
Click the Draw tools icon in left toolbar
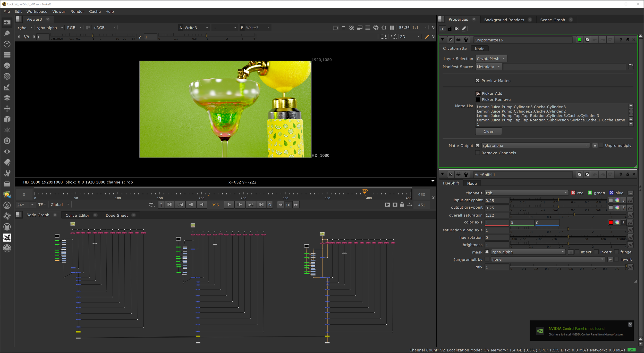tap(7, 33)
